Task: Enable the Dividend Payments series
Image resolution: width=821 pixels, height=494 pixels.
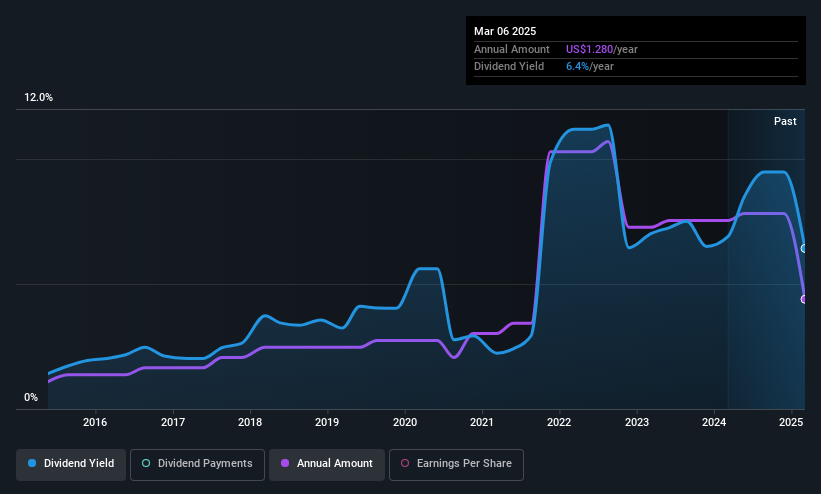Action: 197,465
